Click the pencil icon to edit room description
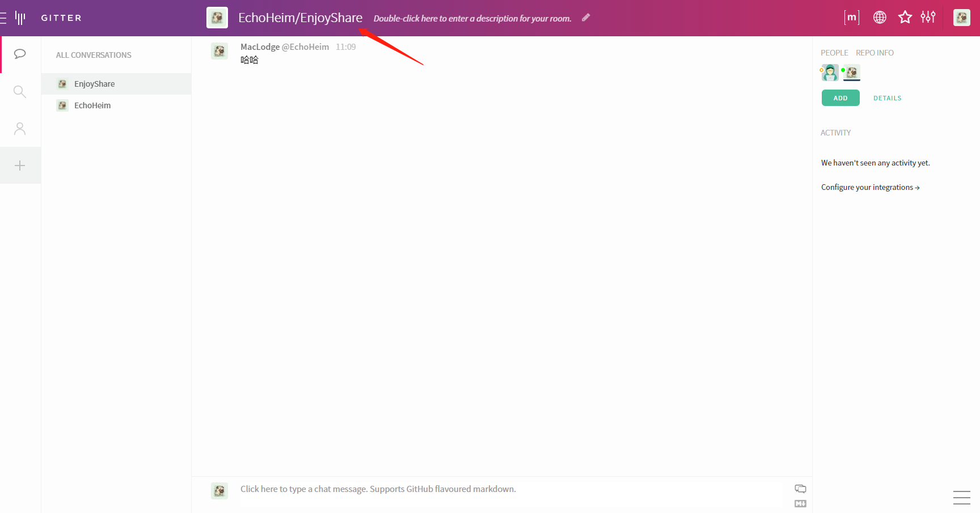 [x=586, y=18]
